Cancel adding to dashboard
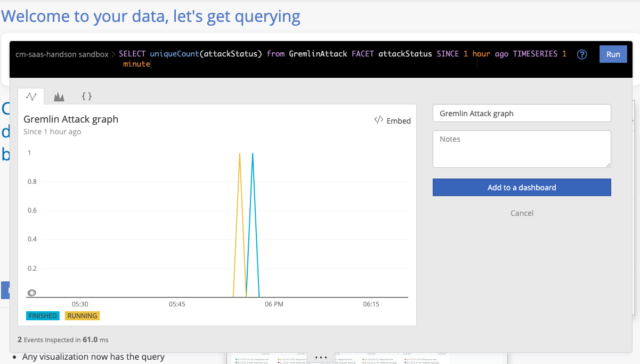Viewport: 640px width, 364px height. tap(522, 213)
